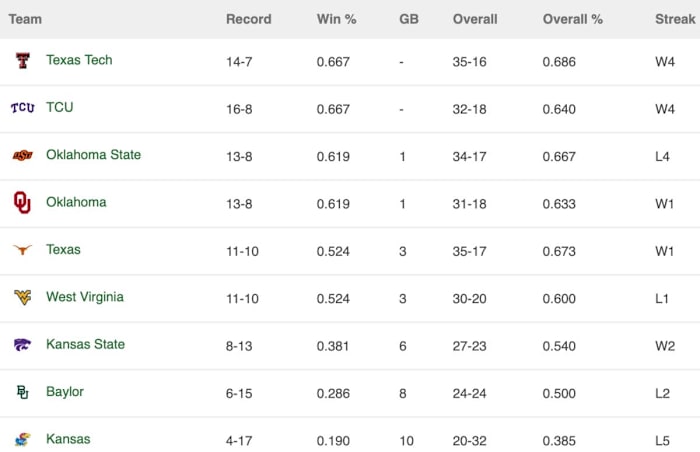Visit the Kansas State team page
The width and height of the screenshot is (700, 452).
click(x=85, y=344)
